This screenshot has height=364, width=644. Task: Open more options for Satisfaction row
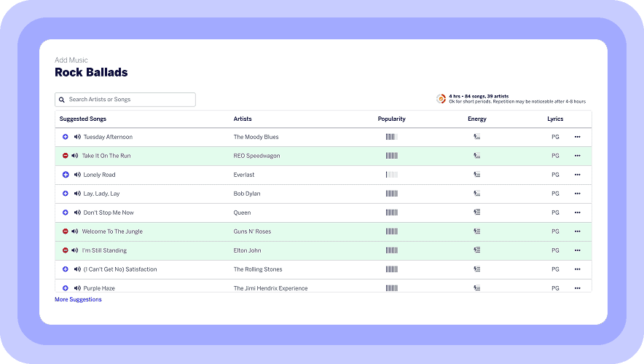pos(578,269)
